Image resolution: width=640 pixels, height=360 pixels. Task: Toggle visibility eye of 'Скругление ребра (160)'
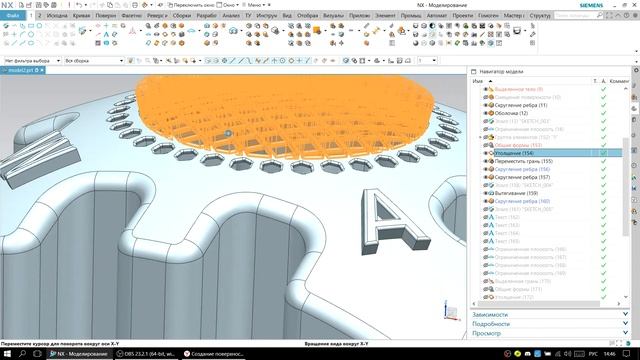tap(486, 201)
